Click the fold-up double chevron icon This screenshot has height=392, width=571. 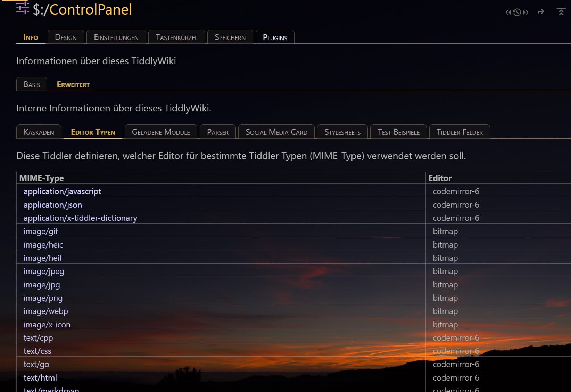click(561, 12)
